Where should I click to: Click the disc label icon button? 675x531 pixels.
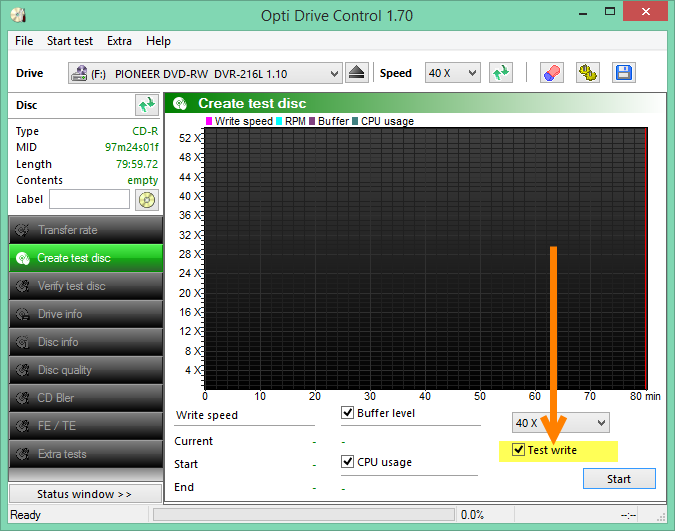tap(147, 200)
